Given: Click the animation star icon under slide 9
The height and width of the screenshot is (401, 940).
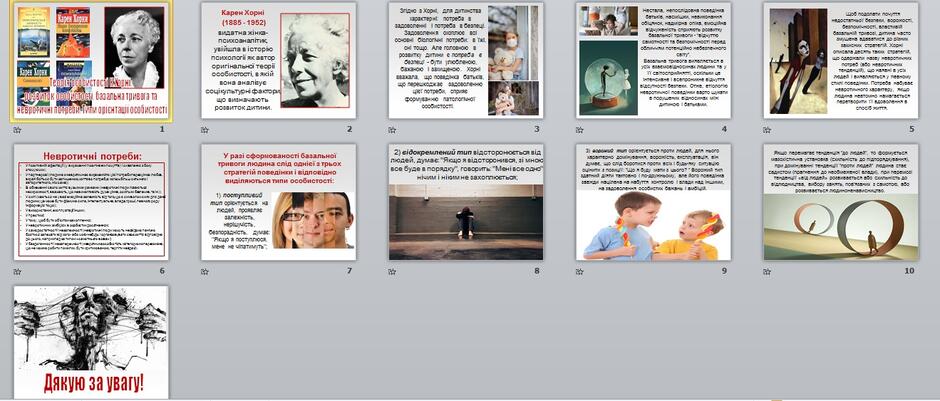Looking at the screenshot, I should click(x=580, y=272).
